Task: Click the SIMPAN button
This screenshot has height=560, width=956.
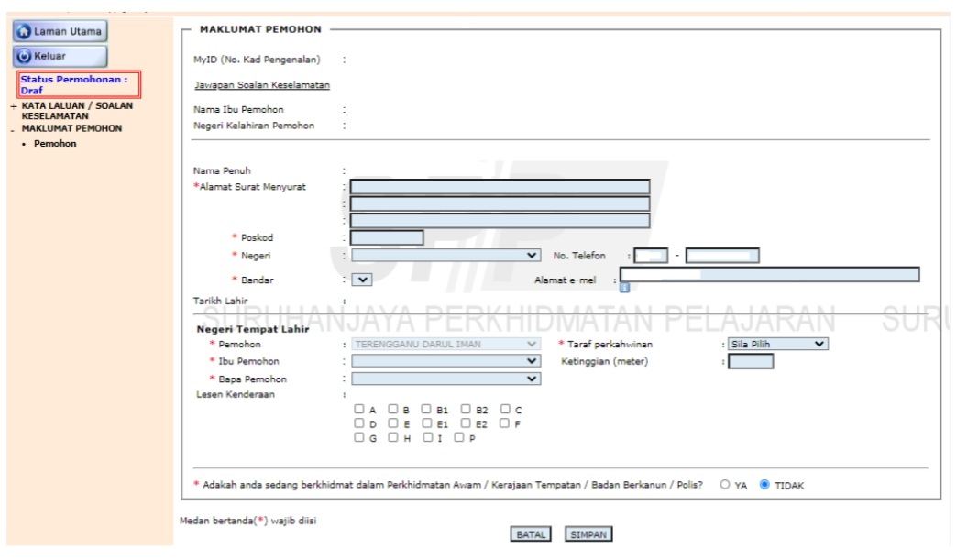Action: (x=588, y=534)
